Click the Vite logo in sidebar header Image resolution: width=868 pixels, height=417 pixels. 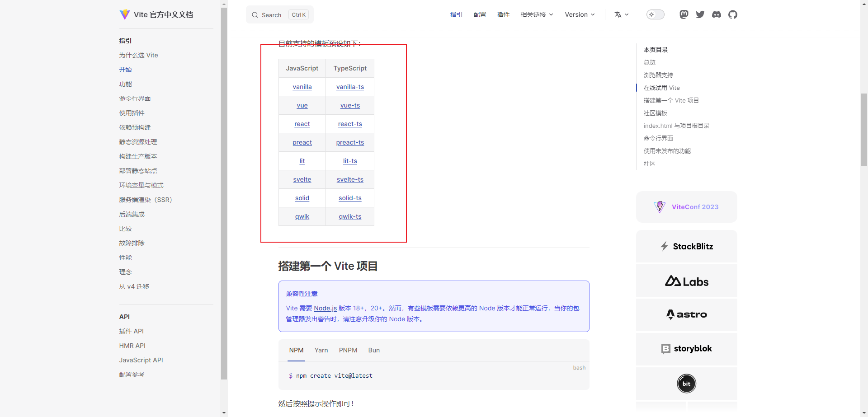pyautogui.click(x=125, y=14)
